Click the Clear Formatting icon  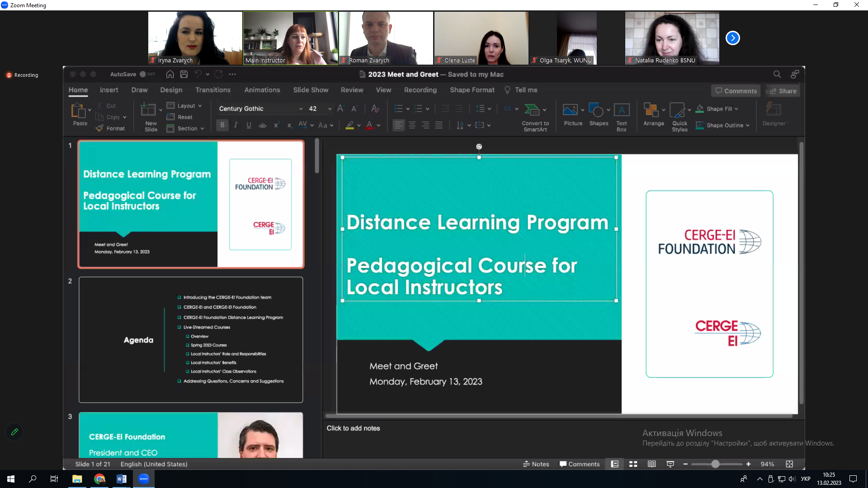pyautogui.click(x=375, y=108)
